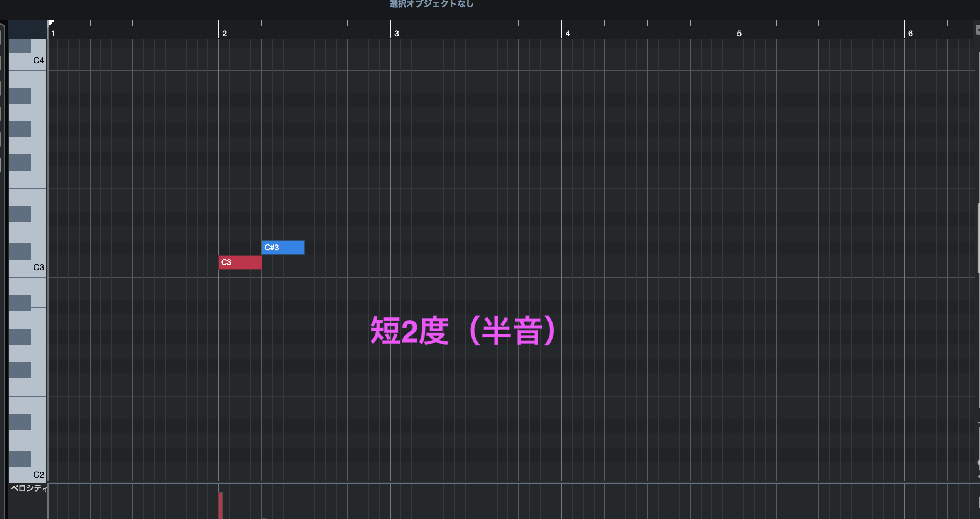Click the red velocity bar for C3

221,505
